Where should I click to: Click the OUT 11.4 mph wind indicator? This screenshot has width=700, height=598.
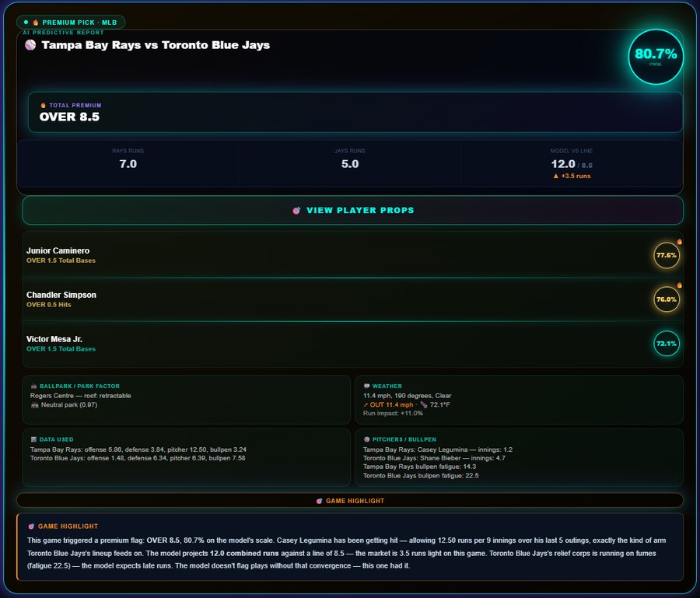pyautogui.click(x=388, y=405)
